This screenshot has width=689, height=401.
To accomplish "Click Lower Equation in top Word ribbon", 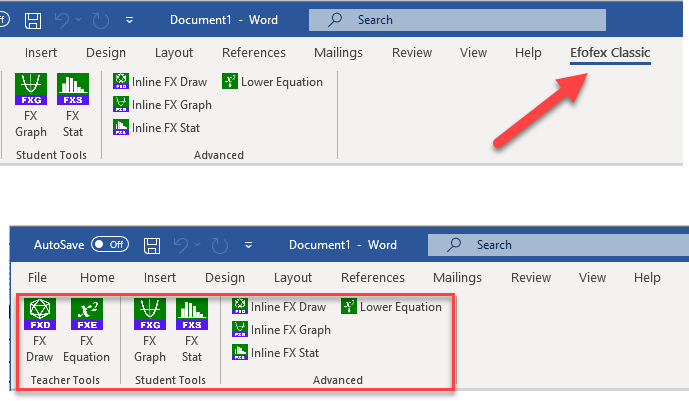I will click(272, 82).
